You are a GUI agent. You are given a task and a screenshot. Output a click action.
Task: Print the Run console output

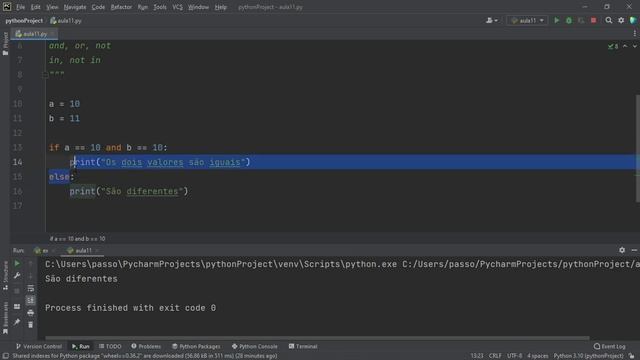tap(31, 313)
